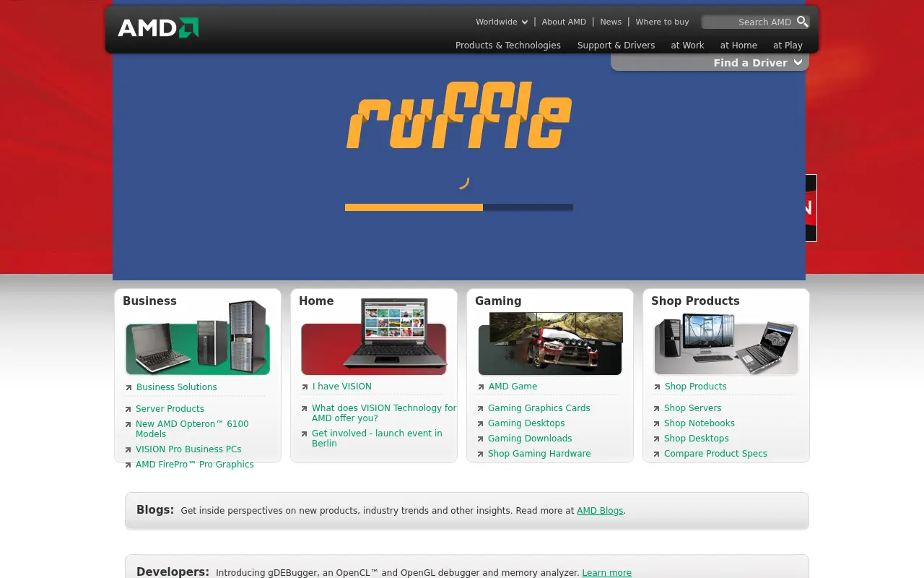This screenshot has height=578, width=924.
Task: Open Products & Technologies menu
Action: coord(508,45)
